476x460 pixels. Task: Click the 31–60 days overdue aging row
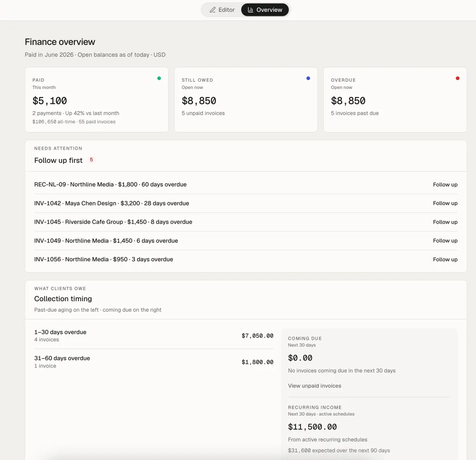[x=154, y=362]
